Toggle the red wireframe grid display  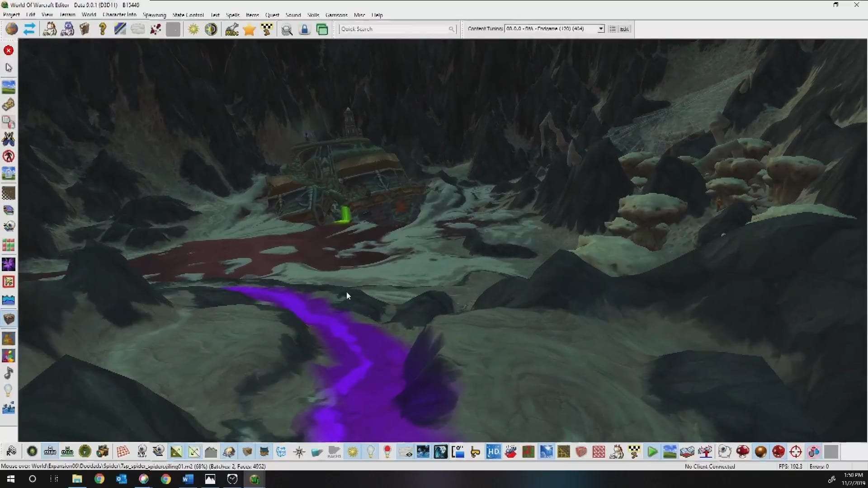[x=123, y=451]
